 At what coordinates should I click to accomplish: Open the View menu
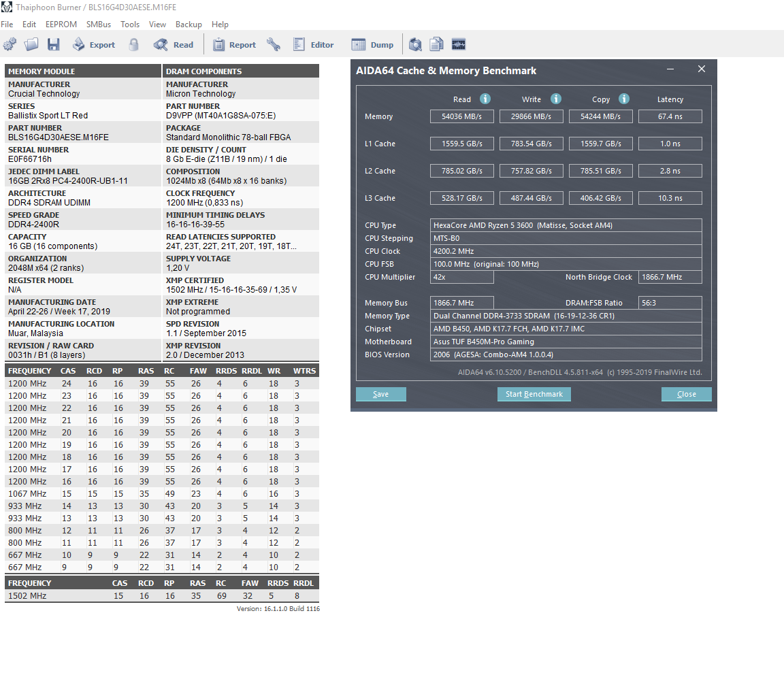[157, 24]
